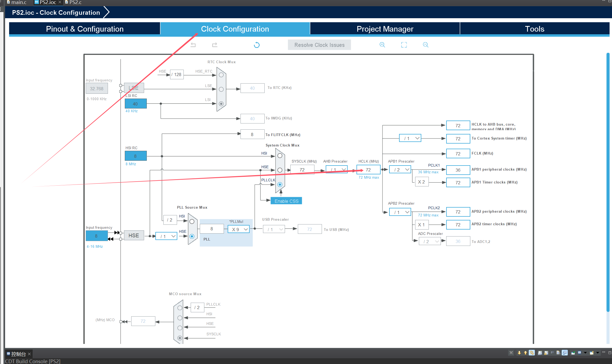The image size is (612, 364).
Task: Zoom out of clock diagram
Action: [x=425, y=45]
